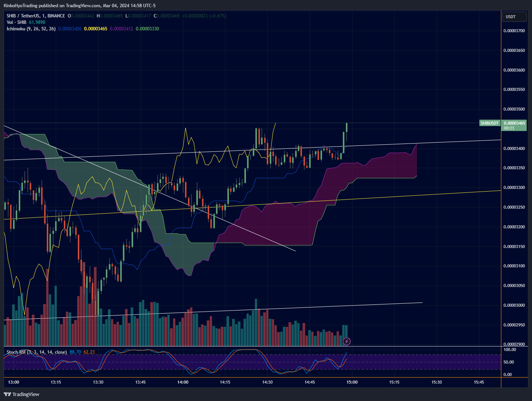Screen dimensions: 532x401
Task: Click the 14:15 time axis label
Action: pyautogui.click(x=225, y=382)
